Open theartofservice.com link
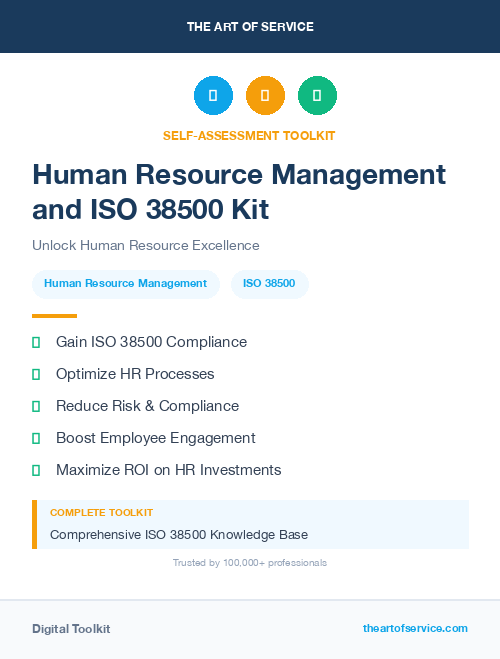Viewport: 500px width, 659px height. point(415,628)
